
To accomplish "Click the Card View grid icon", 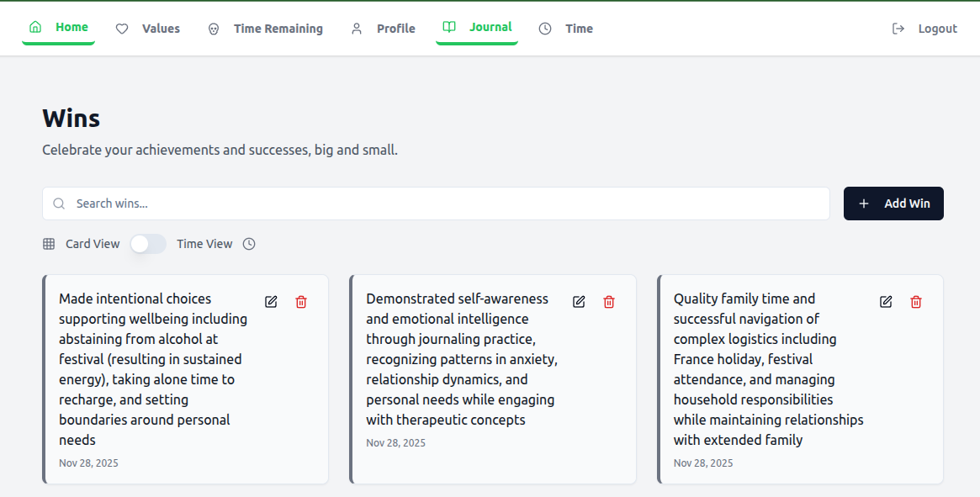I will [49, 244].
